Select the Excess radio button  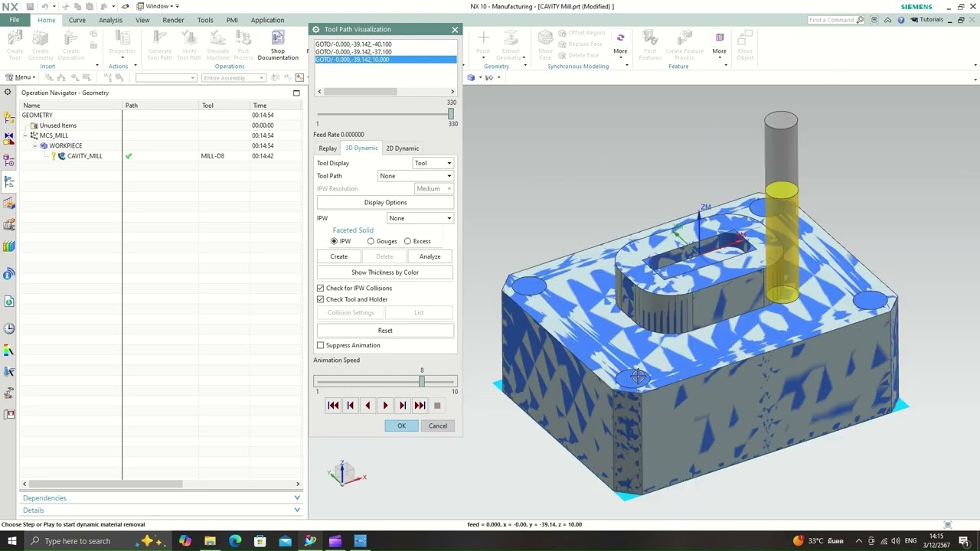coord(407,241)
